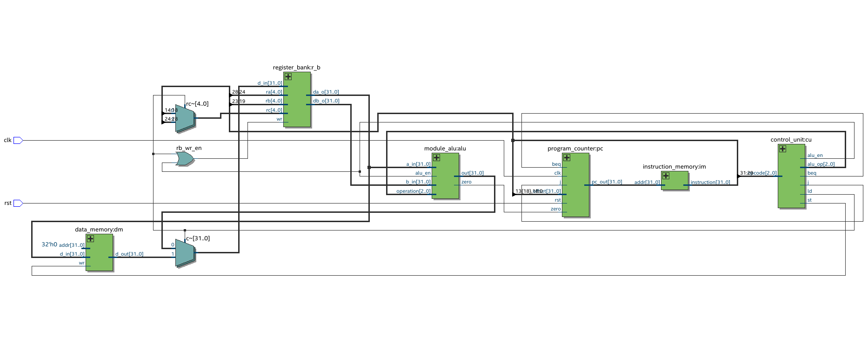Select the instruction[31..0] output port
Image resolution: width=868 pixels, height=346 pixels.
click(x=710, y=183)
